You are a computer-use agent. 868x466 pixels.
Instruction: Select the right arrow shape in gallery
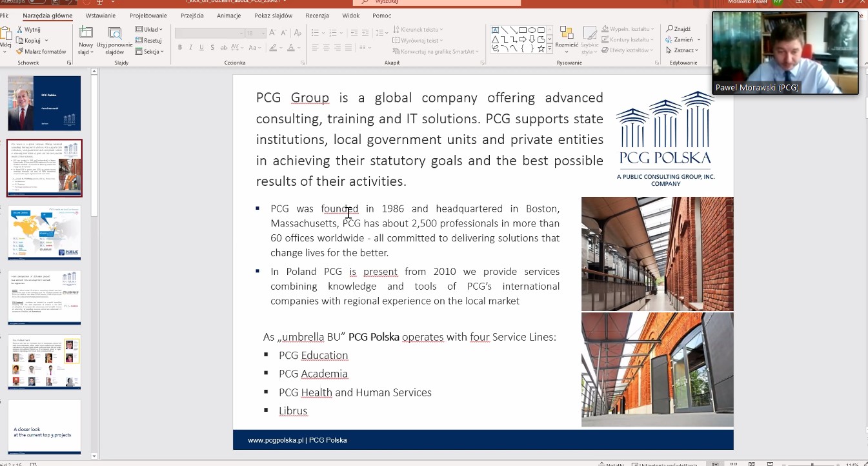point(523,39)
